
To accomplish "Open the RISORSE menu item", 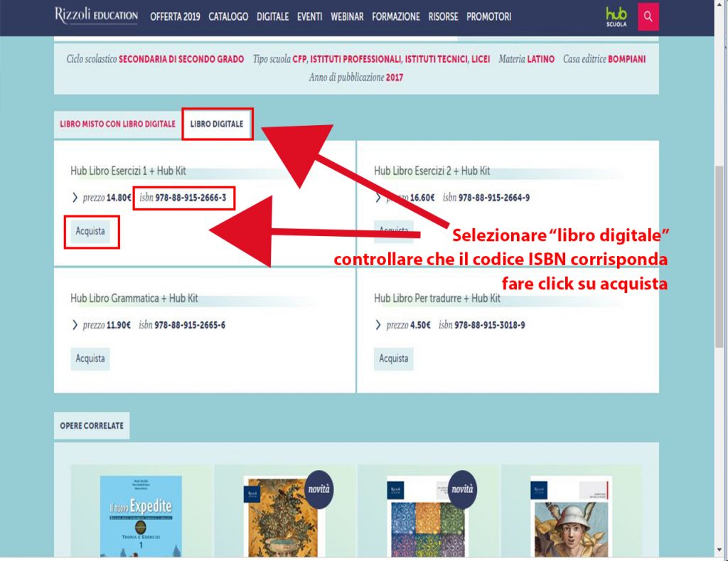I will 443,17.
